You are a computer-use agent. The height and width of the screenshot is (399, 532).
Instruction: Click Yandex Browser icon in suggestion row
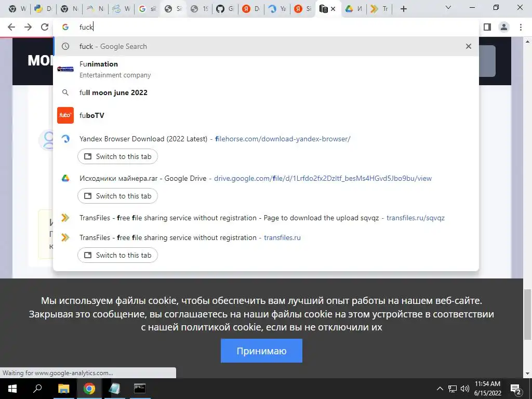click(65, 139)
